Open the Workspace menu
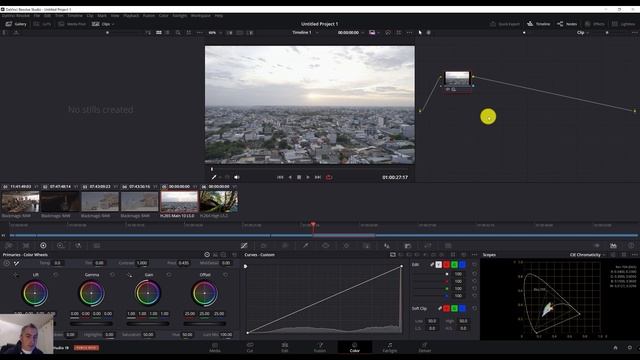 [x=200, y=16]
